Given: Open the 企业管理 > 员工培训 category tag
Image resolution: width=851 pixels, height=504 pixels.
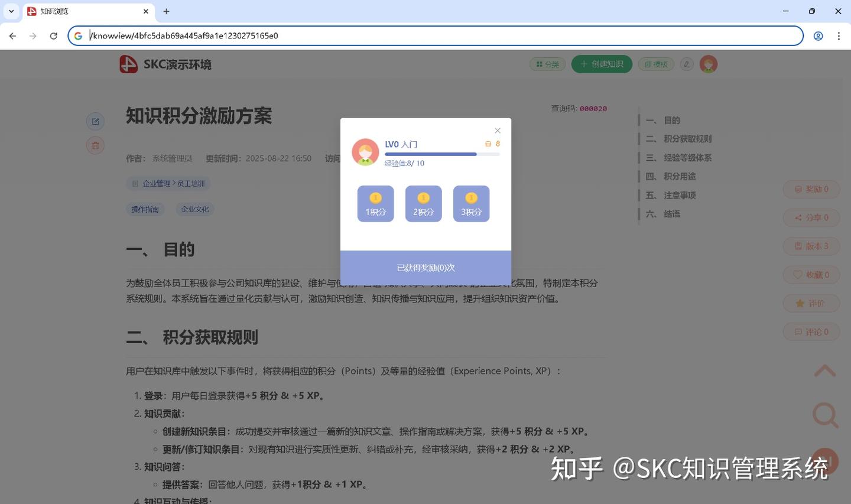Looking at the screenshot, I should pos(168,184).
